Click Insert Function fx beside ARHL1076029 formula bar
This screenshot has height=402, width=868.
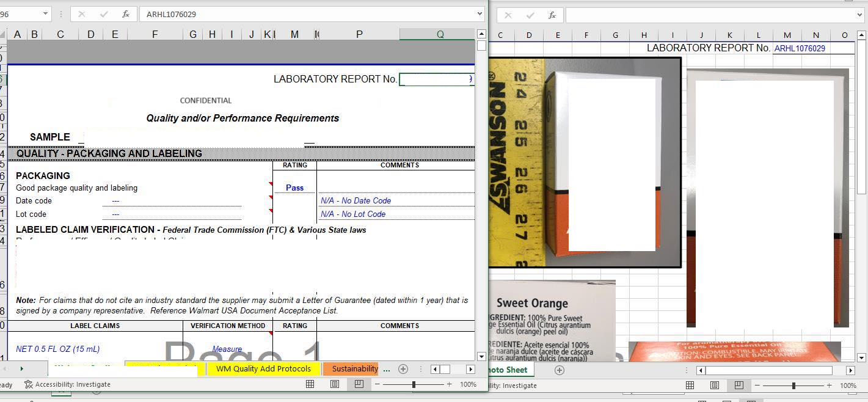click(x=125, y=14)
